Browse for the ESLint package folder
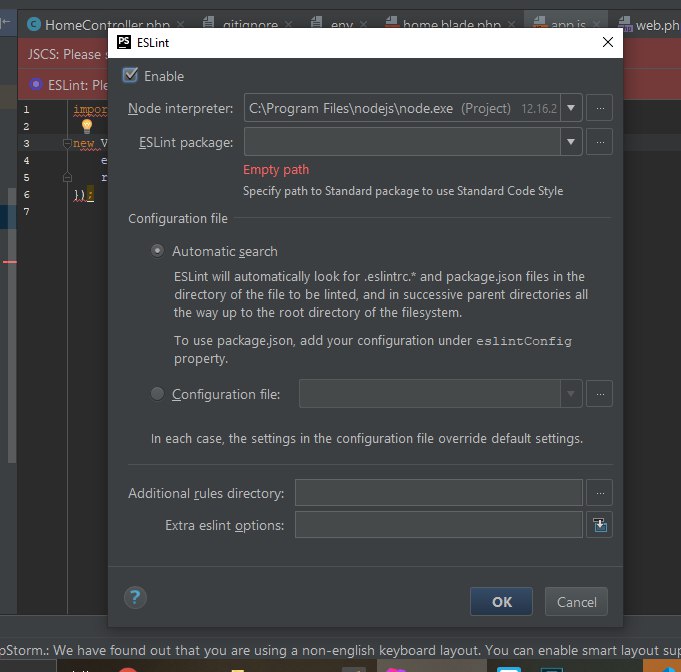 599,142
